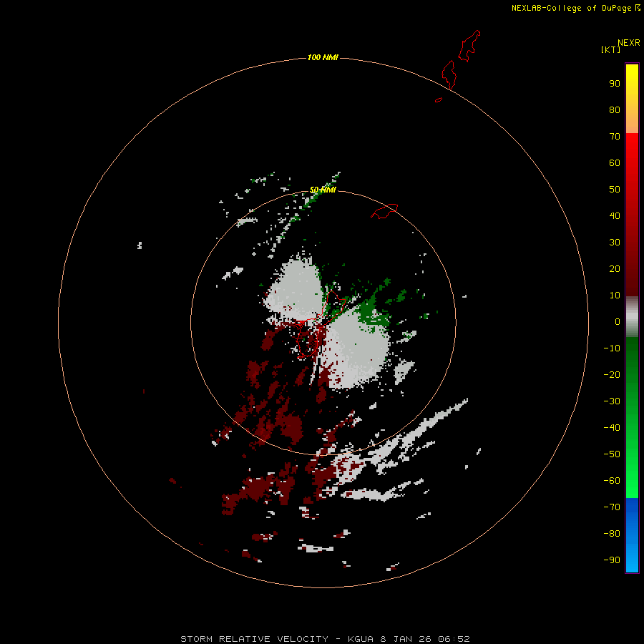Pick the bright red segment of velocity scale

click(x=632, y=215)
